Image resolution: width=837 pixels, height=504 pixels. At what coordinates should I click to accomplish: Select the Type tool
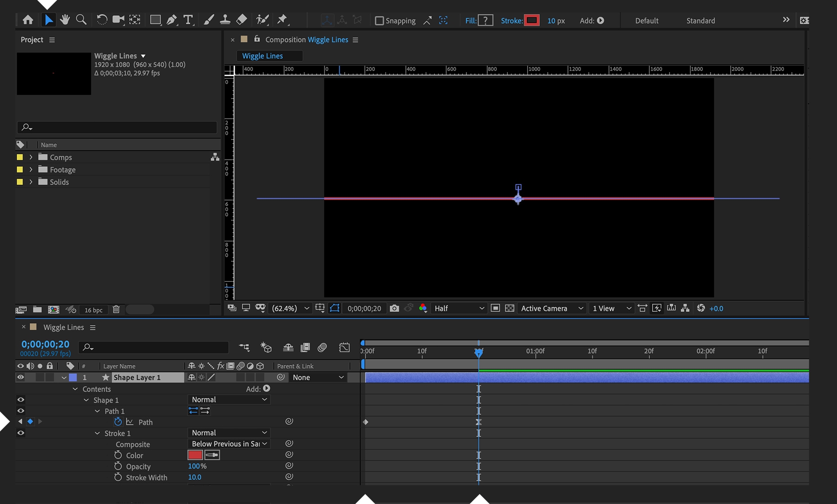(x=188, y=20)
